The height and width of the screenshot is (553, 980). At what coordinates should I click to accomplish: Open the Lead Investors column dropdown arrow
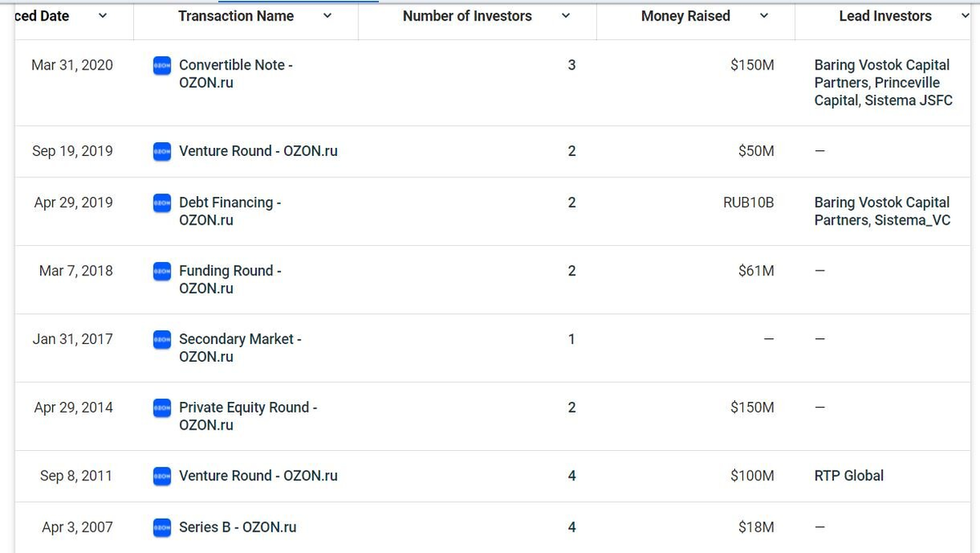pyautogui.click(x=965, y=16)
